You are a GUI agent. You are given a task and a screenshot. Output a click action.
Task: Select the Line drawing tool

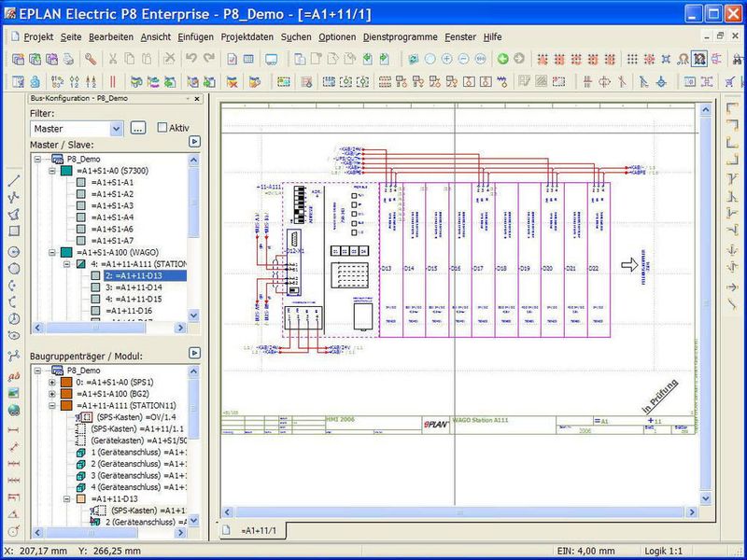point(14,180)
